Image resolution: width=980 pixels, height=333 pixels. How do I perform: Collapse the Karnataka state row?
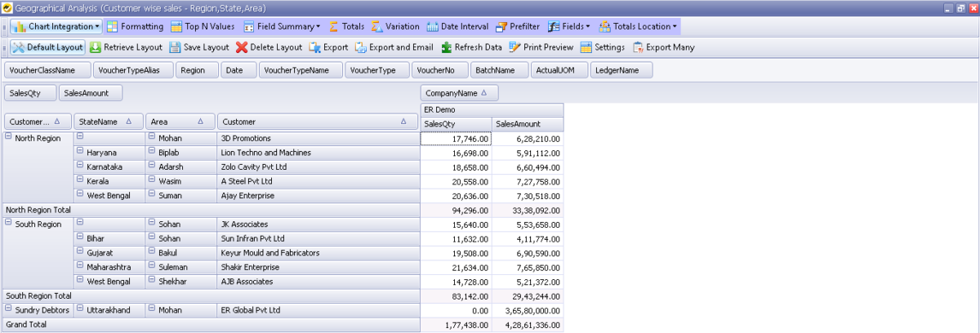[80, 166]
